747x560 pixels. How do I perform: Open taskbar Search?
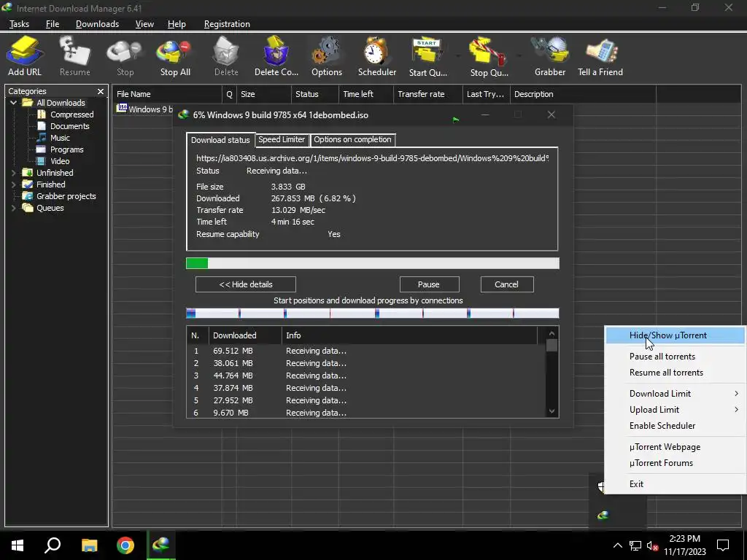coord(53,545)
